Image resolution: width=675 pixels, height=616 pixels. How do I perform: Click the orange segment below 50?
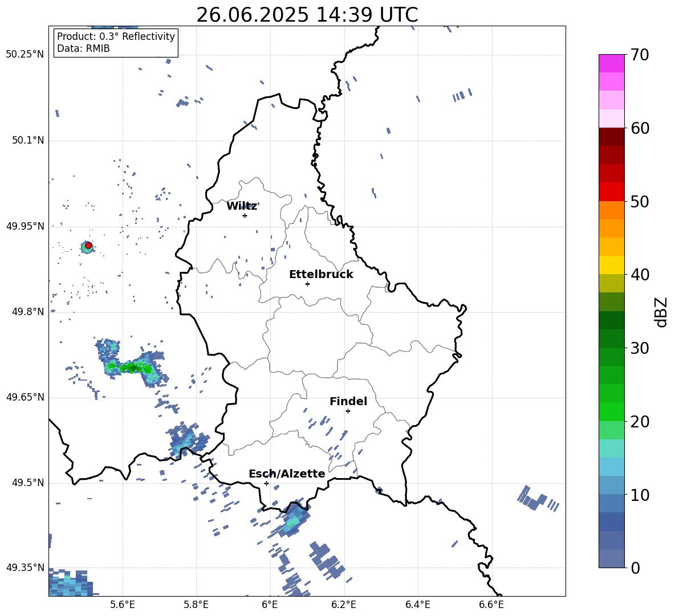[x=612, y=210]
